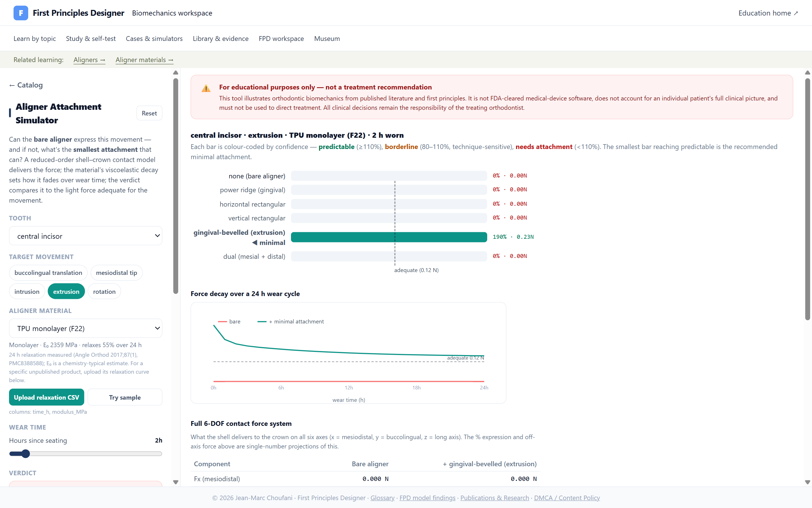
Task: Click the blue F logo icon
Action: pyautogui.click(x=21, y=13)
